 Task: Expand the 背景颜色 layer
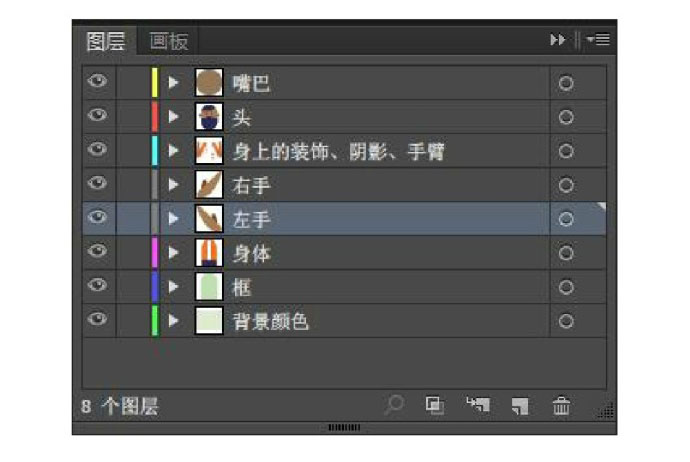173,321
